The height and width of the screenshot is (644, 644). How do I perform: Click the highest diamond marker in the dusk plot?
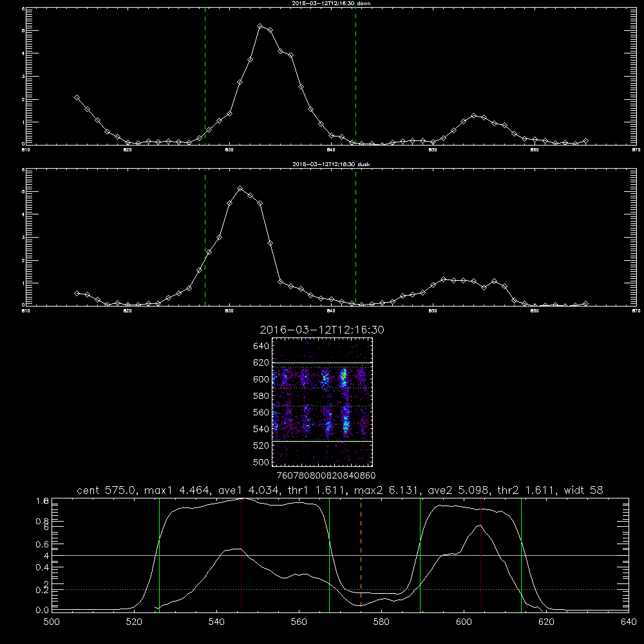[x=240, y=189]
